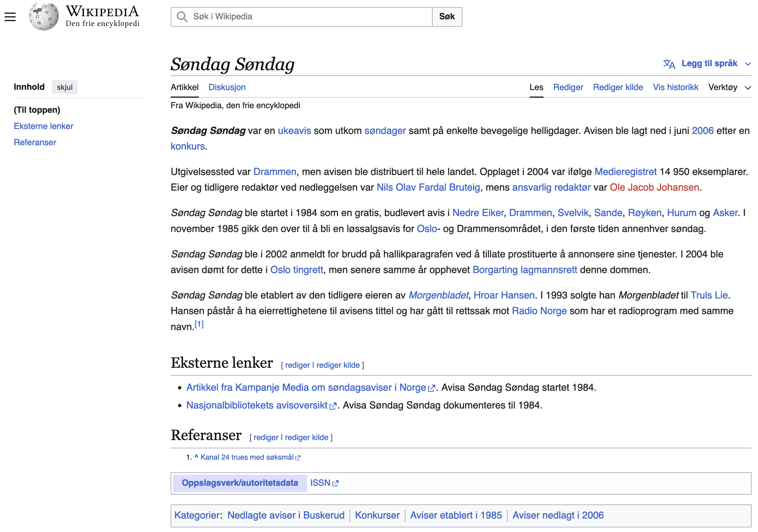
Task: Open the Røyken link
Action: (644, 213)
